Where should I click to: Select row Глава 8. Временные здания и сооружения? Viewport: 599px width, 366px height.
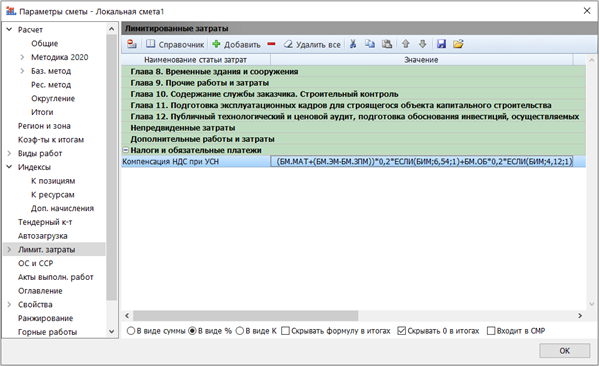point(353,71)
